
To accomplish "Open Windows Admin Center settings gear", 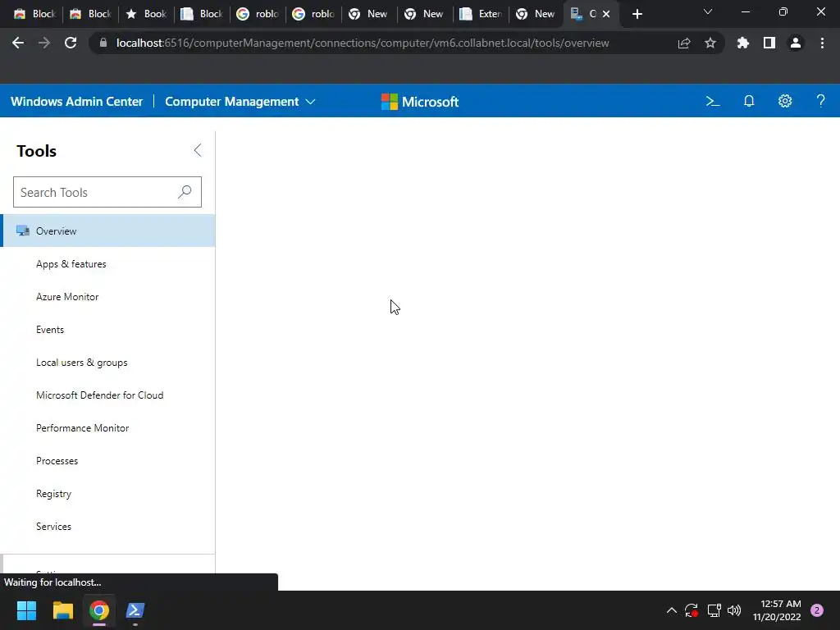I will [785, 101].
